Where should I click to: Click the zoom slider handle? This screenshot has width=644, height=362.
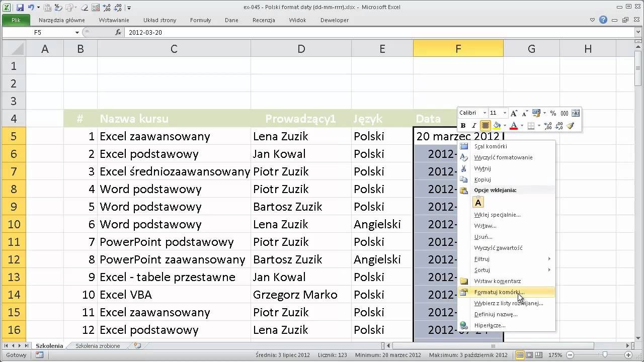(x=605, y=354)
